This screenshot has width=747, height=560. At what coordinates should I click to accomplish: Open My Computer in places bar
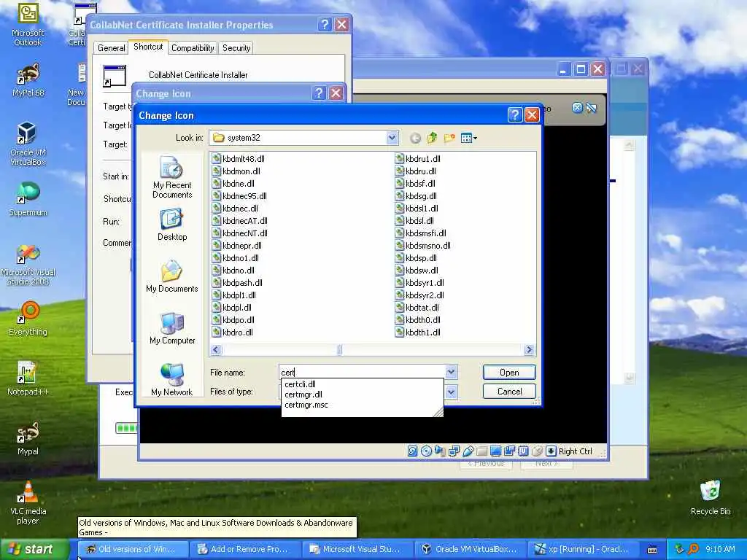[172, 328]
